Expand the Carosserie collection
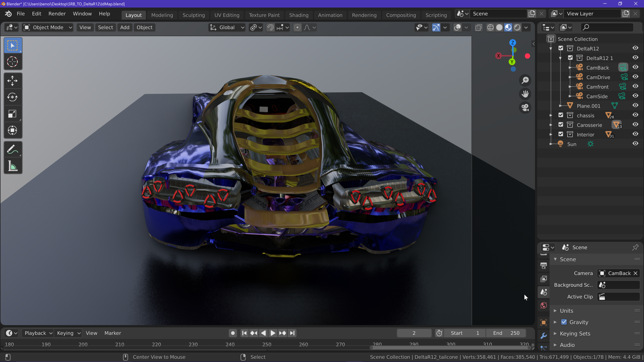 pyautogui.click(x=551, y=125)
